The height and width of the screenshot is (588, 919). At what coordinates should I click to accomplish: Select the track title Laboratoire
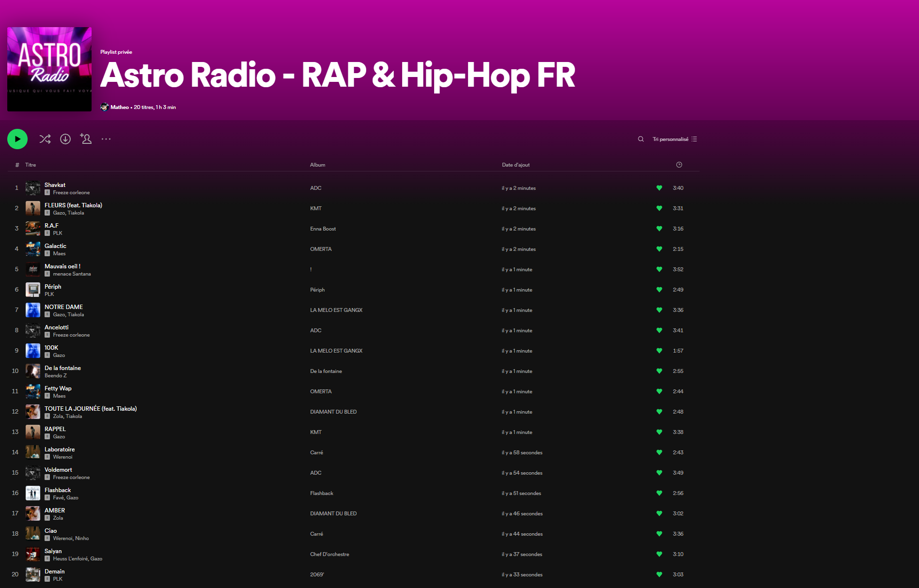point(60,449)
